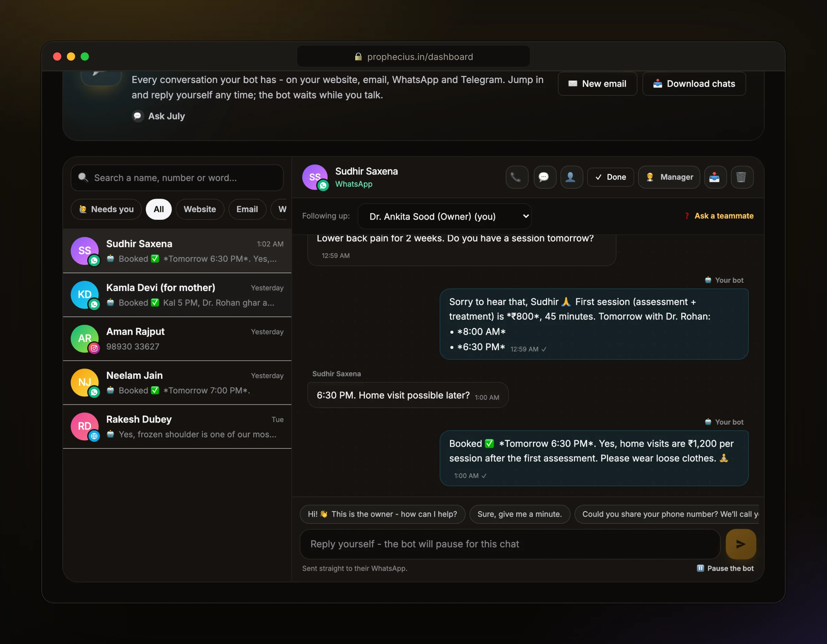
Task: Insert quick reply 'This is the owner'
Action: (x=382, y=514)
